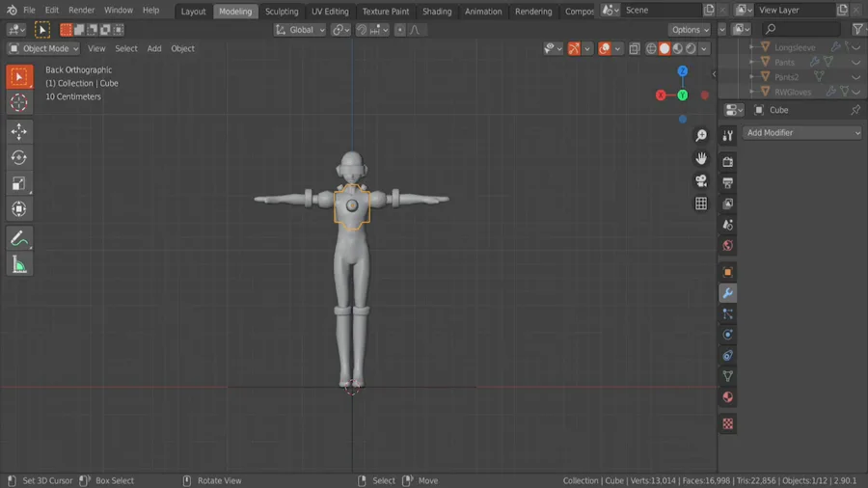The width and height of the screenshot is (868, 488).
Task: Select the Rotate tool
Action: (19, 158)
